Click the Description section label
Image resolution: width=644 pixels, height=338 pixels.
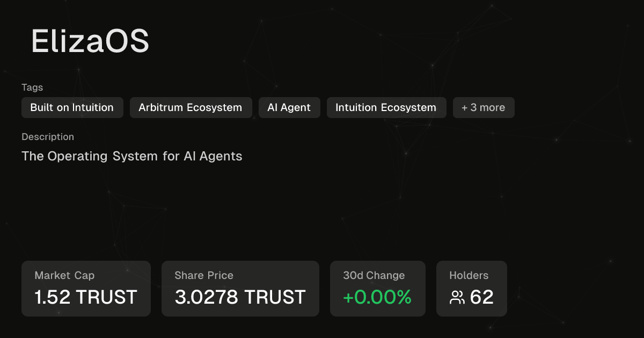[48, 137]
